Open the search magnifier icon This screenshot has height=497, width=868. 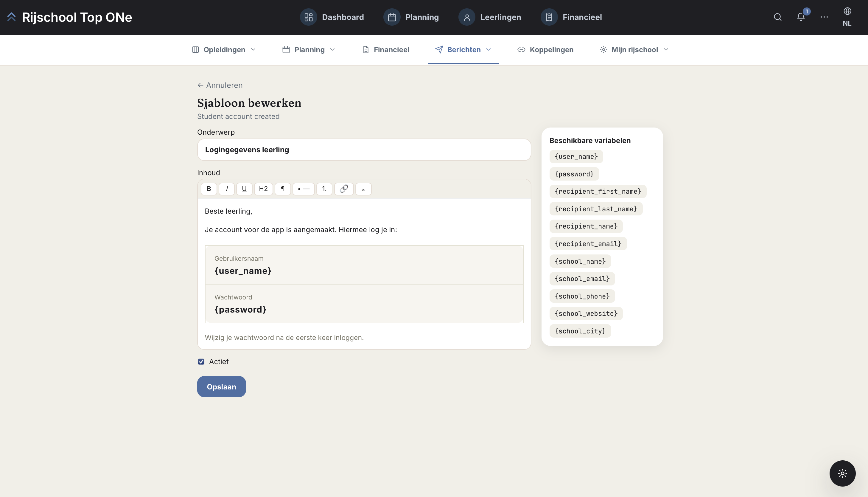click(777, 17)
